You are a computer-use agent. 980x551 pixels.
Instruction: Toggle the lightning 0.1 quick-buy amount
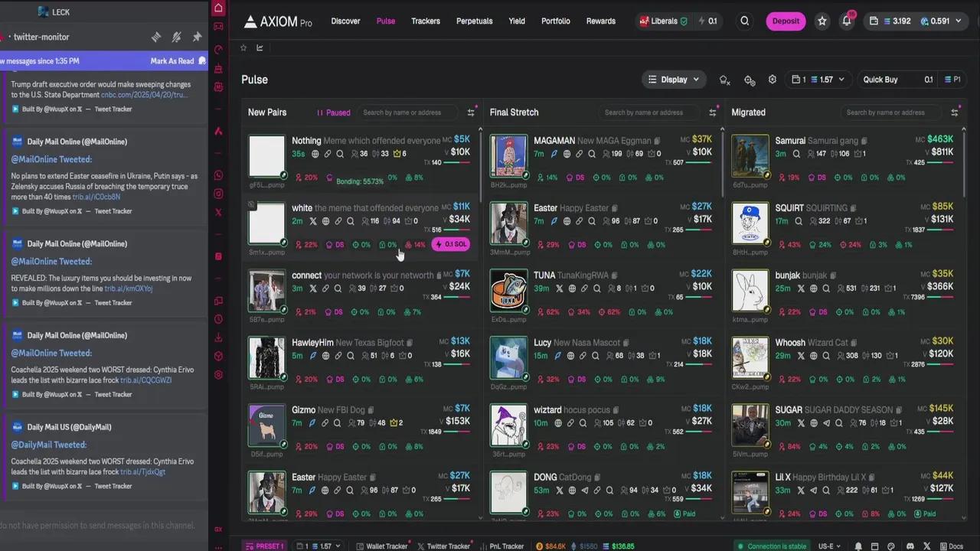pyautogui.click(x=707, y=21)
